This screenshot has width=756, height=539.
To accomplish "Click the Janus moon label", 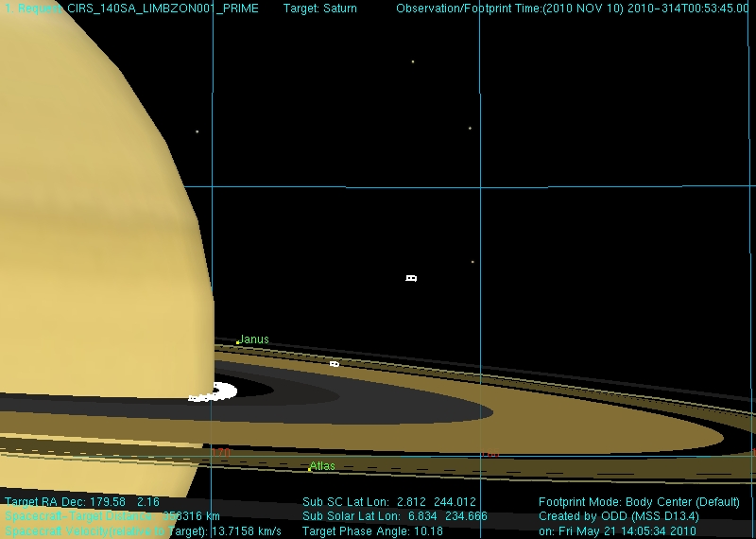I will 254,339.
